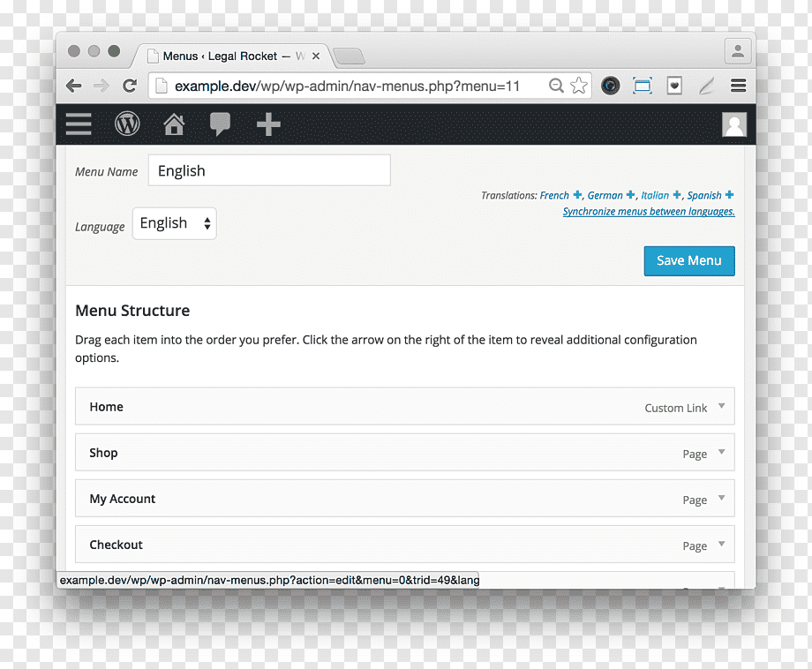
Task: Select the Menus Legal Rocket tab
Action: 233,56
